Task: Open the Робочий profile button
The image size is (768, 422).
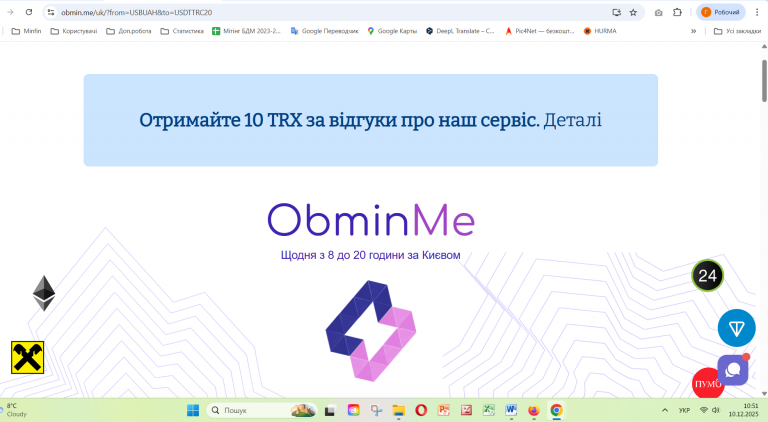Action: coord(720,12)
